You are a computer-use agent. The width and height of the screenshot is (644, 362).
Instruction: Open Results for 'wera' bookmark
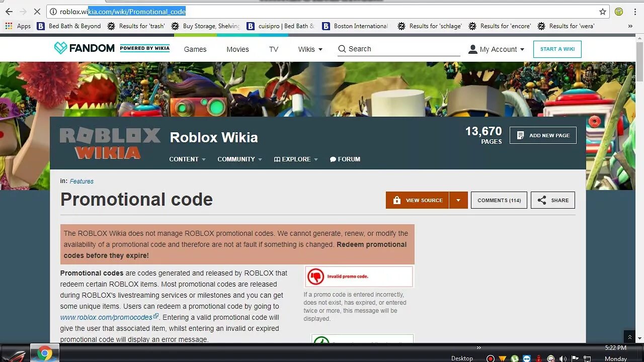tap(566, 26)
